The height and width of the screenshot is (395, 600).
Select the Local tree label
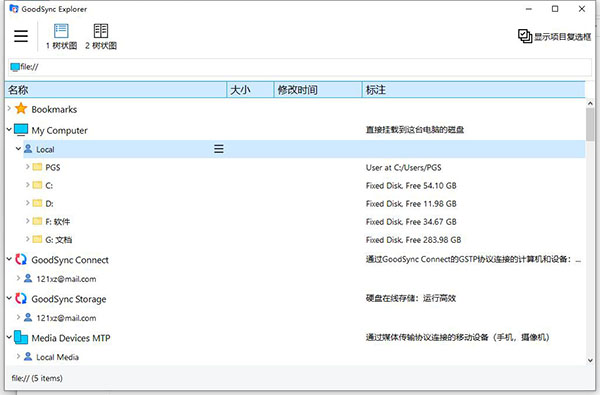coord(45,150)
